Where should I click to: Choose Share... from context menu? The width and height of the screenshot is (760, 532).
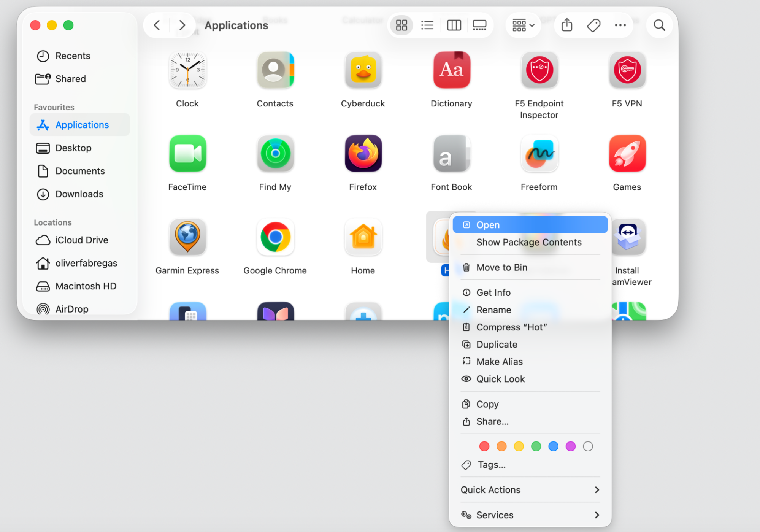tap(530, 421)
